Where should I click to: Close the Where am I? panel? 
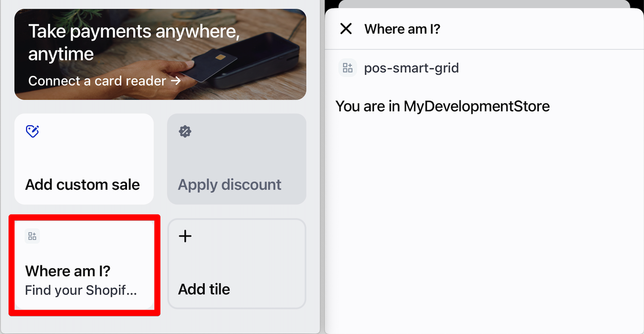click(x=346, y=29)
